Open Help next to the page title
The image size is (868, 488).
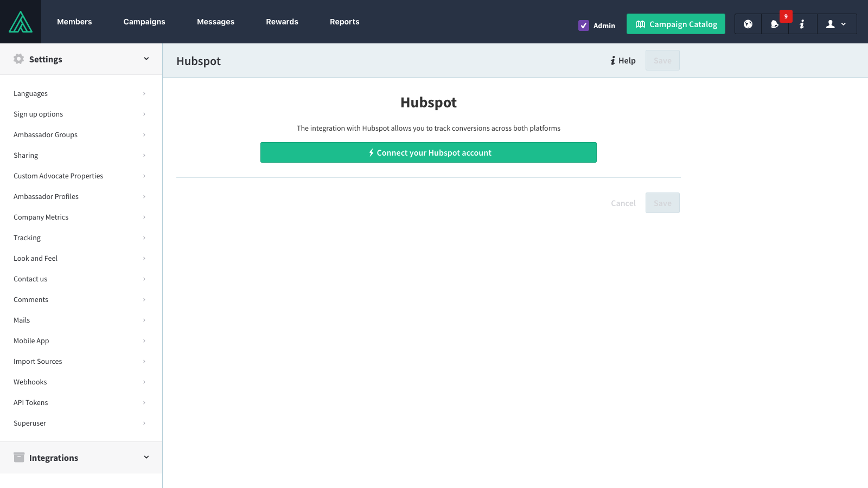(x=623, y=61)
